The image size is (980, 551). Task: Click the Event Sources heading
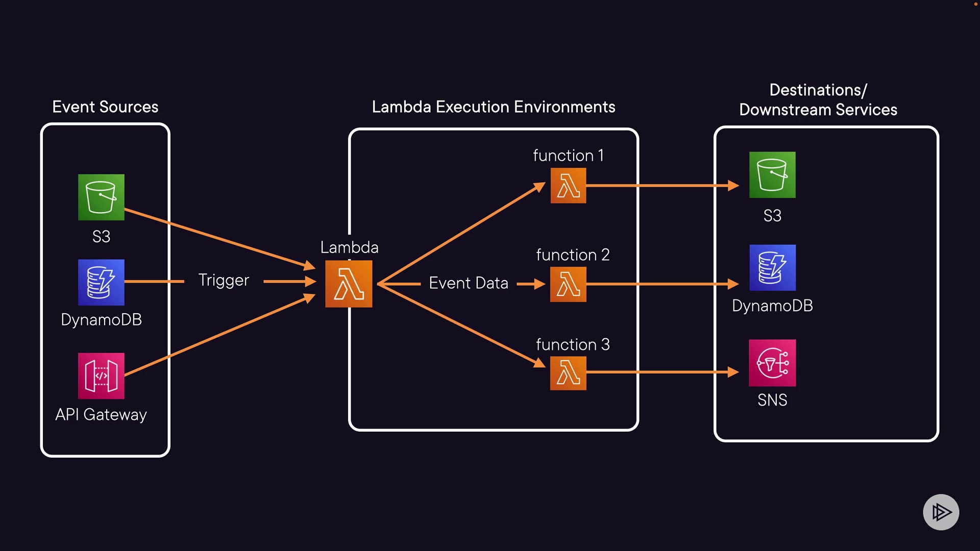105,107
